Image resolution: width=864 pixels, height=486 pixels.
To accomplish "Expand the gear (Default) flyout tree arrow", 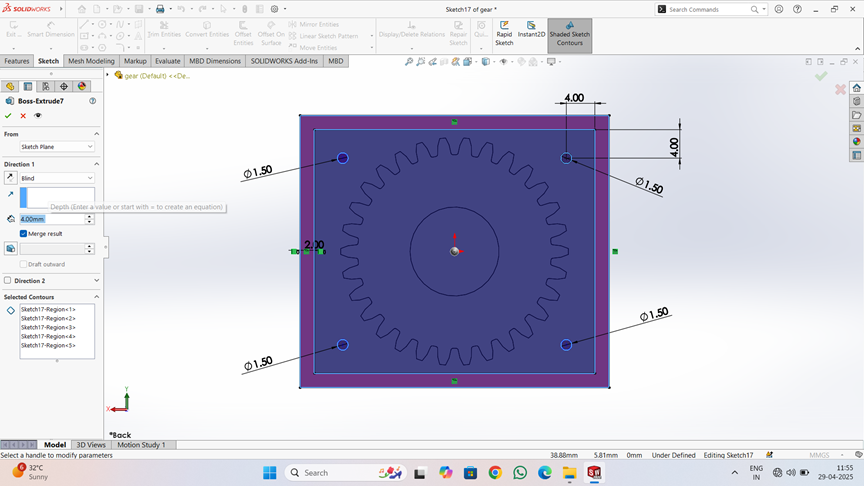I will coord(107,75).
